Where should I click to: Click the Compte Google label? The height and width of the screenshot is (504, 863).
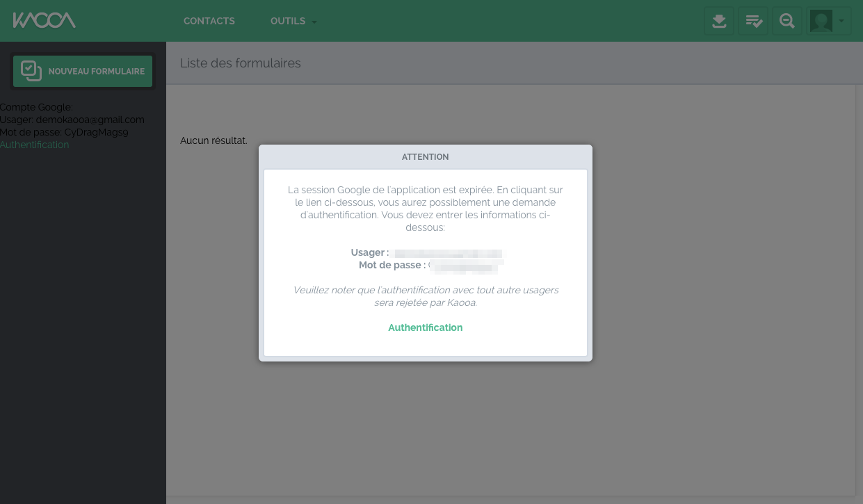click(x=36, y=107)
